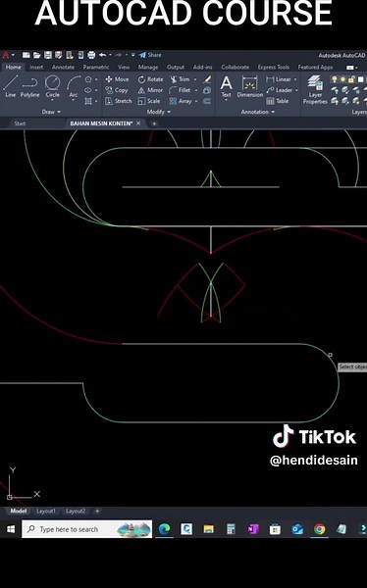Viewport: 367px width, 588px height.
Task: Expand the Draw panel dropdown
Action: [51, 112]
